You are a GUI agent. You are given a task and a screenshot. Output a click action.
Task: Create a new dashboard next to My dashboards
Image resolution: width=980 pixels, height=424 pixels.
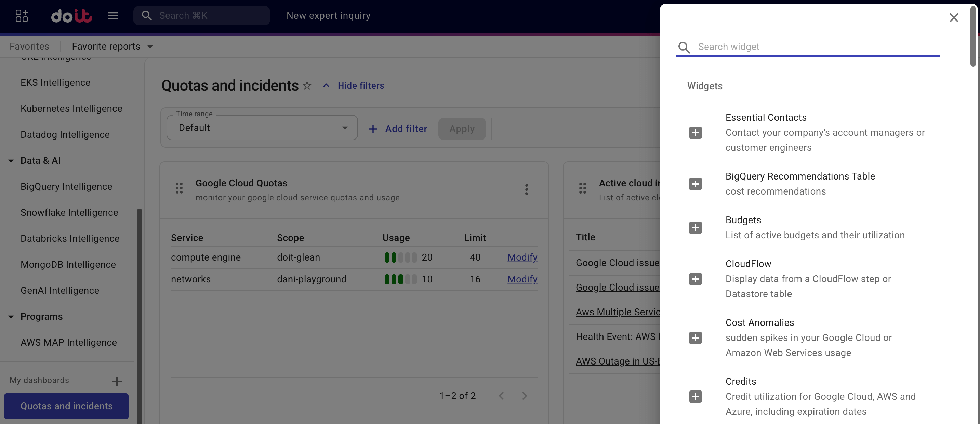(117, 381)
